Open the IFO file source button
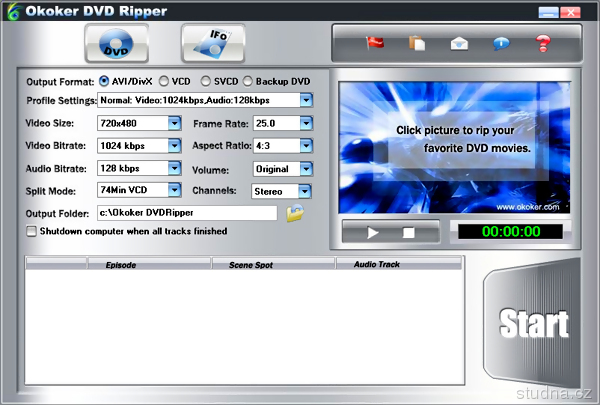Screen dimensions: 600x405 pyautogui.click(x=213, y=43)
